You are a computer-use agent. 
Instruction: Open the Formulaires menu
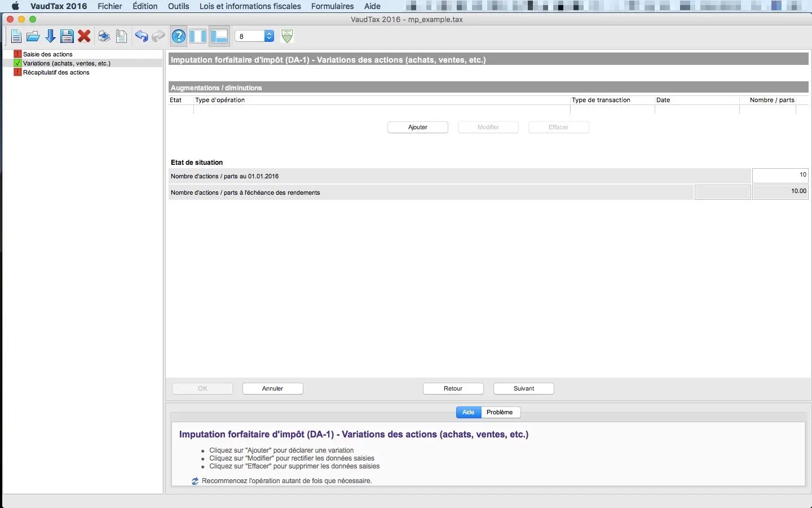[333, 6]
